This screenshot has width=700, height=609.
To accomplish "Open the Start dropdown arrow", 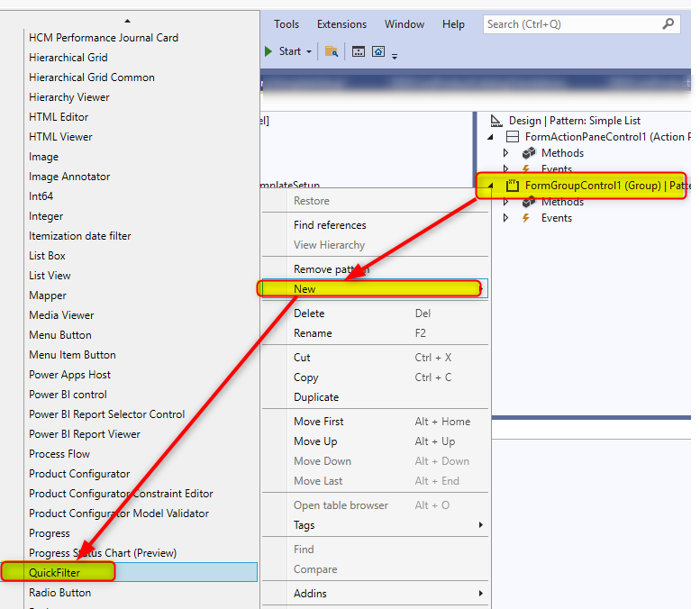I will click(309, 51).
